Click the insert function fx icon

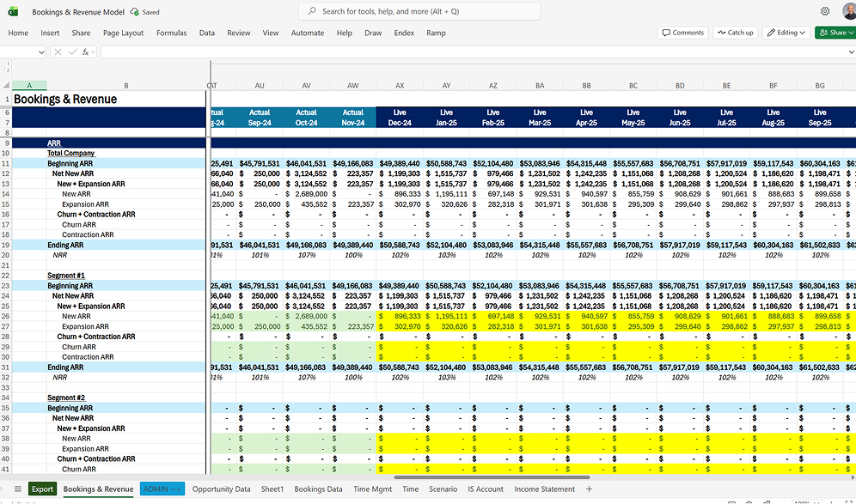86,52
